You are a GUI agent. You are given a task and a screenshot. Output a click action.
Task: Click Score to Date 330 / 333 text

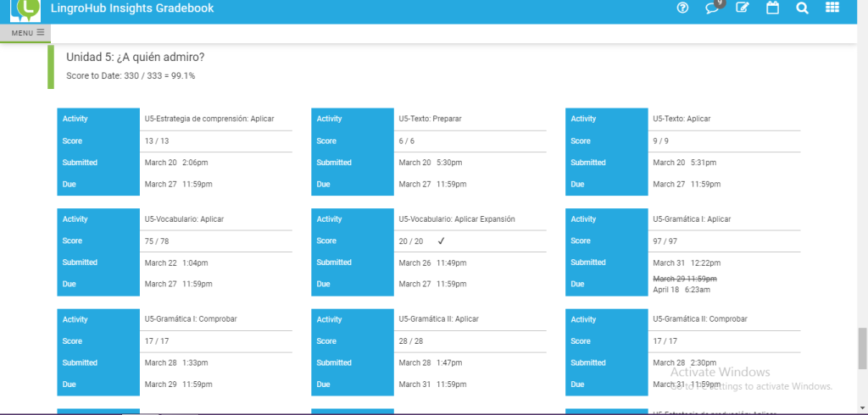point(131,76)
